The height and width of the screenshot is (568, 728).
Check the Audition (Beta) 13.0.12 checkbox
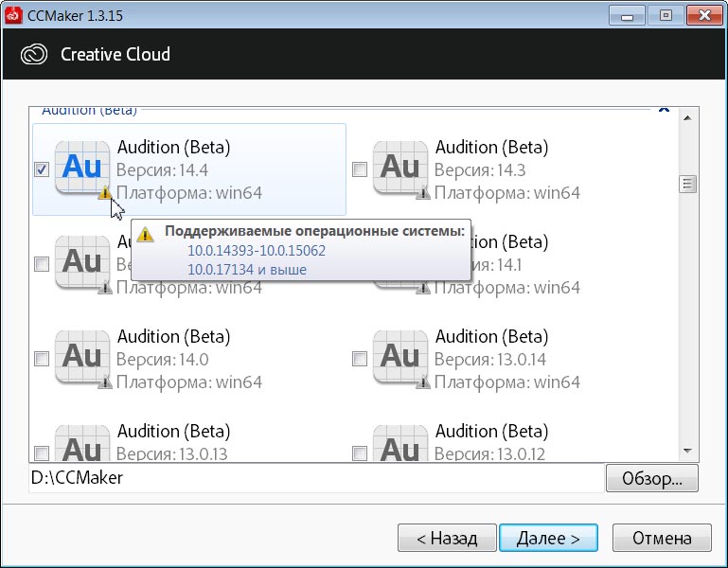pos(360,453)
